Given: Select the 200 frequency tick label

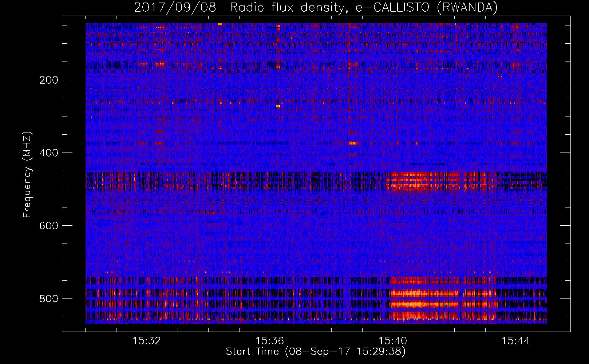Looking at the screenshot, I should coord(48,80).
